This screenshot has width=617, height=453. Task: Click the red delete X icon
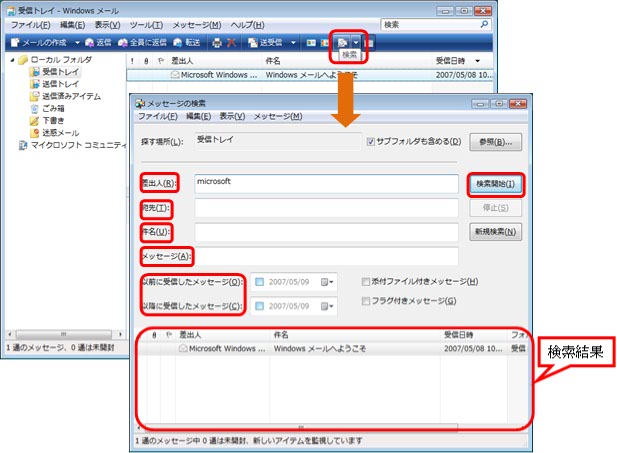click(x=232, y=43)
